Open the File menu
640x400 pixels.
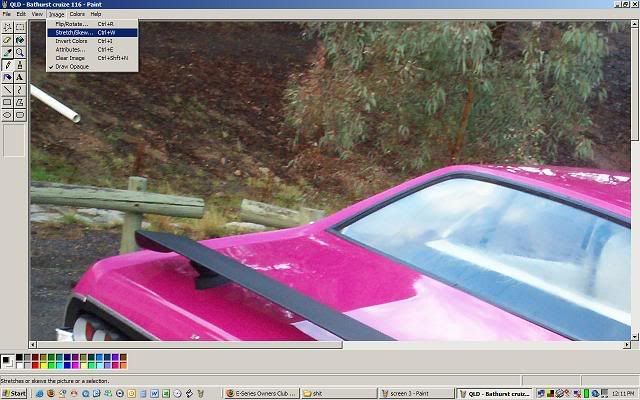7,14
